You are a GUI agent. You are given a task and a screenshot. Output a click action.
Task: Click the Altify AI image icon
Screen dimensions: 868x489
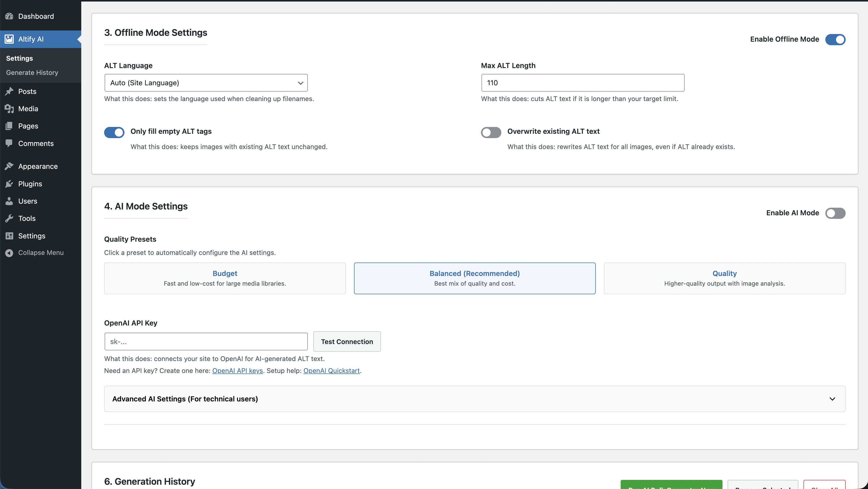pyautogui.click(x=9, y=39)
